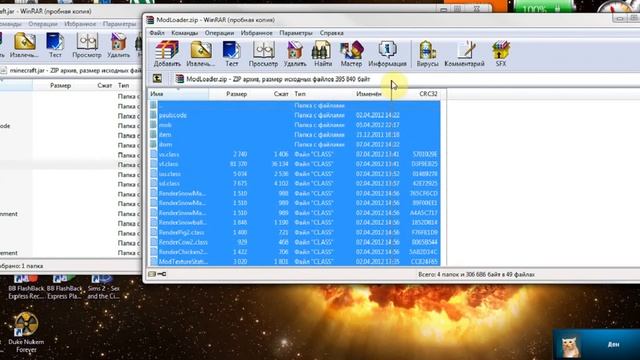
Task: Click the drive/key icon in ModLoader.zip status bar
Action: pyautogui.click(x=157, y=274)
